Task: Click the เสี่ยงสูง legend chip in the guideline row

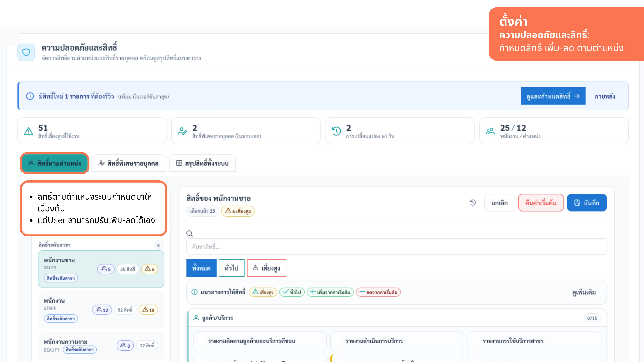Action: tap(263, 292)
